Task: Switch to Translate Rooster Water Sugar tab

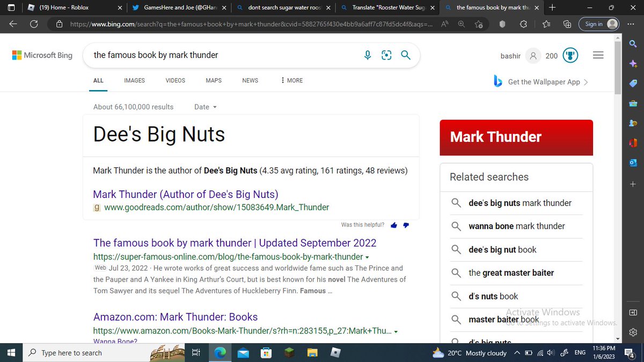Action: coord(387,8)
